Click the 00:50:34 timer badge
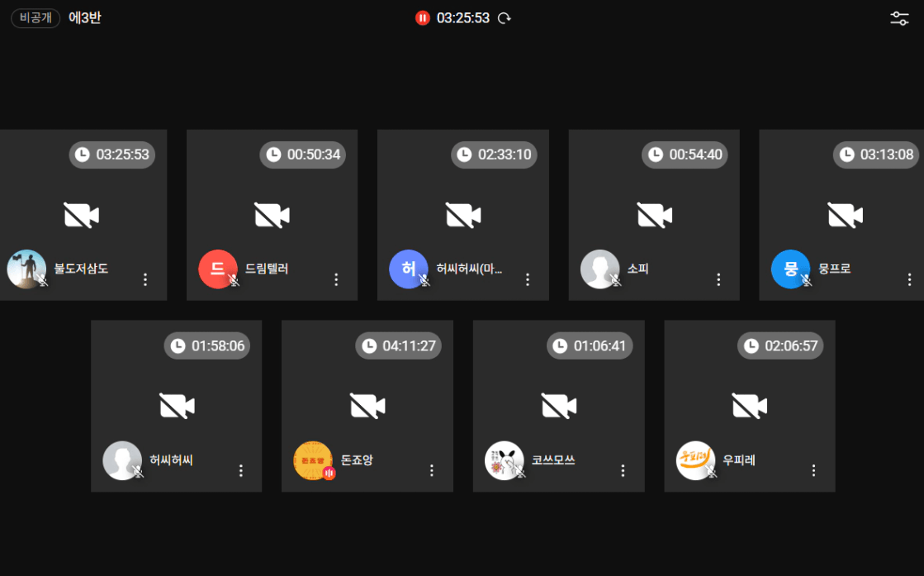The width and height of the screenshot is (924, 576). [303, 155]
